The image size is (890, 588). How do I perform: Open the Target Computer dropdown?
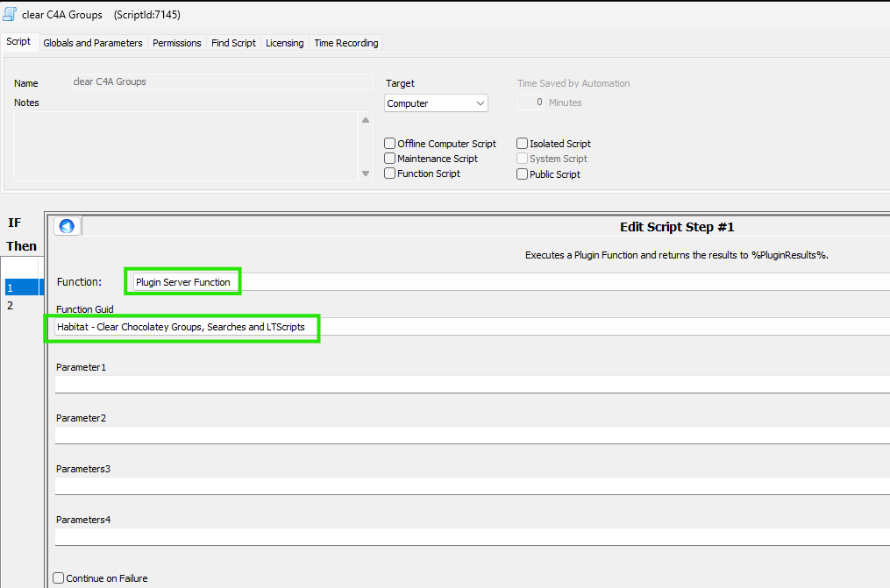[437, 103]
